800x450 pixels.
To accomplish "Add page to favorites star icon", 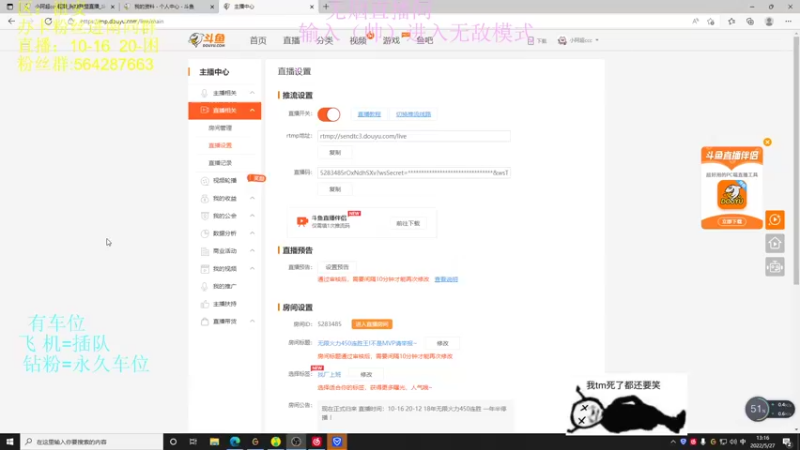I will (x=711, y=21).
